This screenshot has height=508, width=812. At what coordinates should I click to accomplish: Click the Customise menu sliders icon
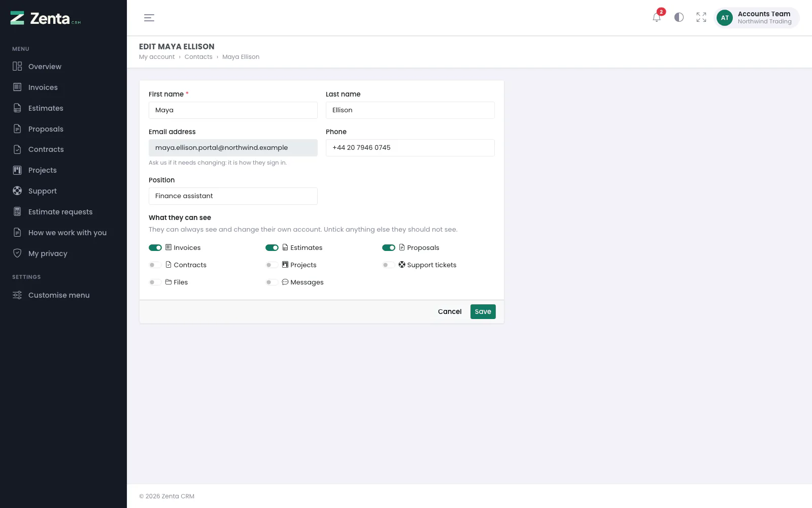coord(17,295)
